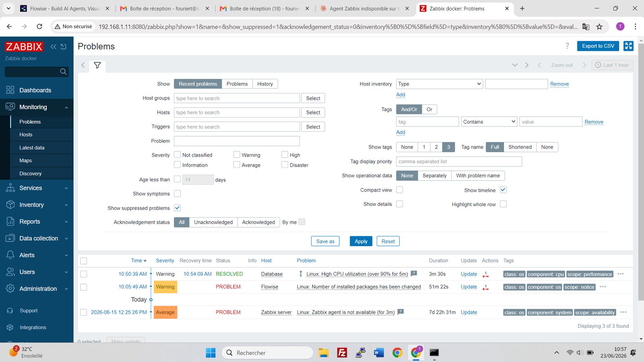Enter kiosk fullscreen mode
Image resolution: width=644 pixels, height=362 pixels.
tap(628, 46)
